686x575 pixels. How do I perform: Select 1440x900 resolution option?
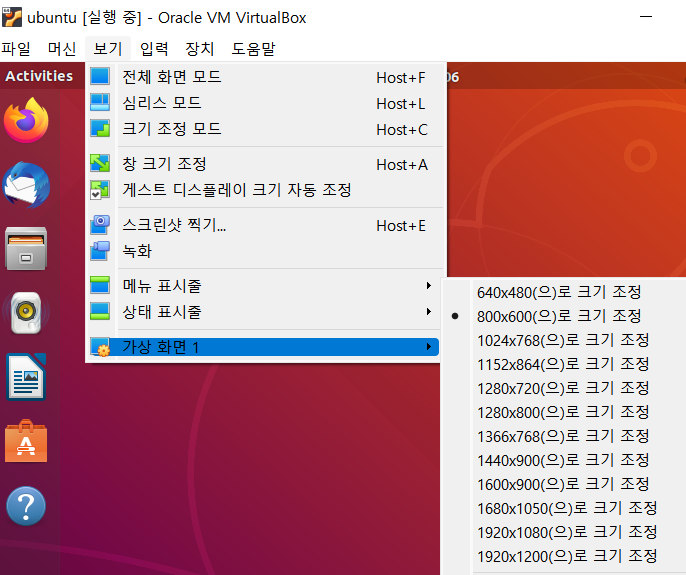pos(563,460)
